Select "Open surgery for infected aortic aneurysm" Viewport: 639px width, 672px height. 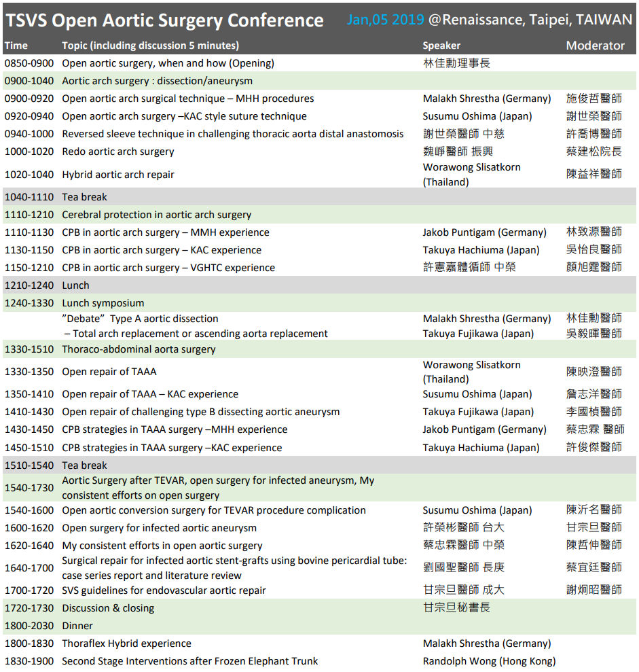(160, 527)
